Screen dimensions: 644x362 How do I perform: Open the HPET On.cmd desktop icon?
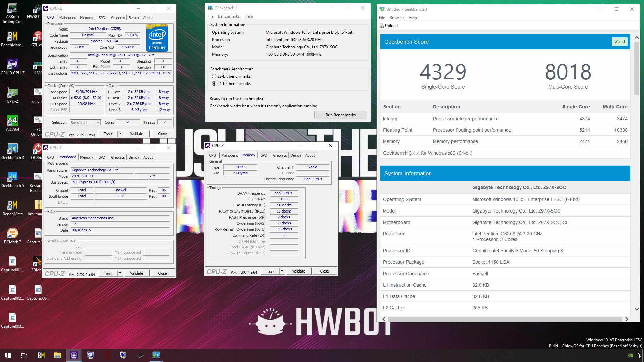(37, 126)
